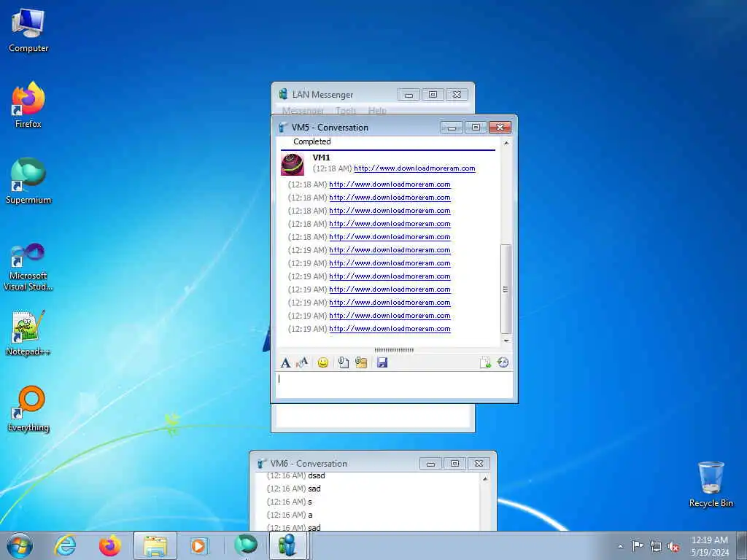Launch Internet Explorer from the taskbar

point(65,545)
